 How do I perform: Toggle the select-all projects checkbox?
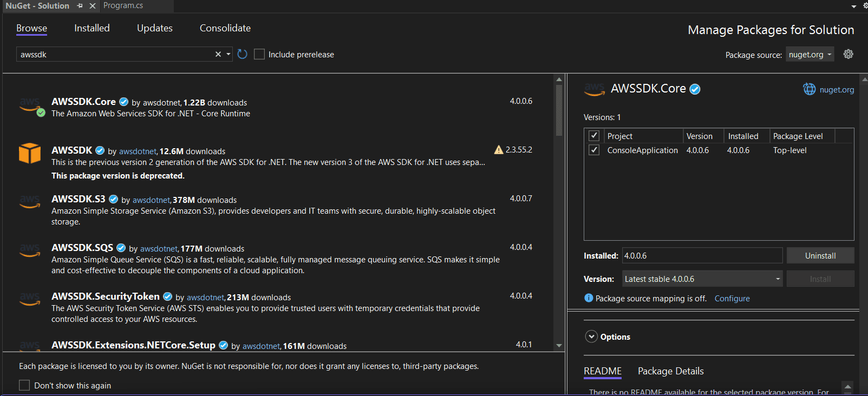(x=594, y=136)
